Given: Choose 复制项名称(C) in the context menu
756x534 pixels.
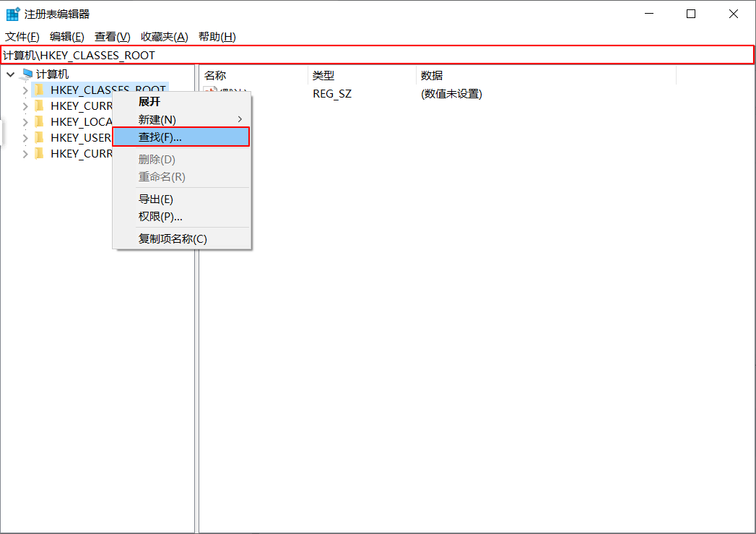Looking at the screenshot, I should tap(181, 238).
